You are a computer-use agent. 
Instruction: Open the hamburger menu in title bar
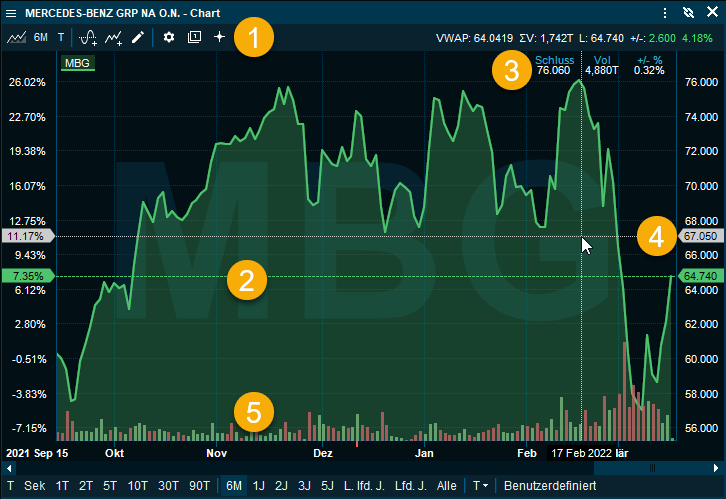point(12,14)
